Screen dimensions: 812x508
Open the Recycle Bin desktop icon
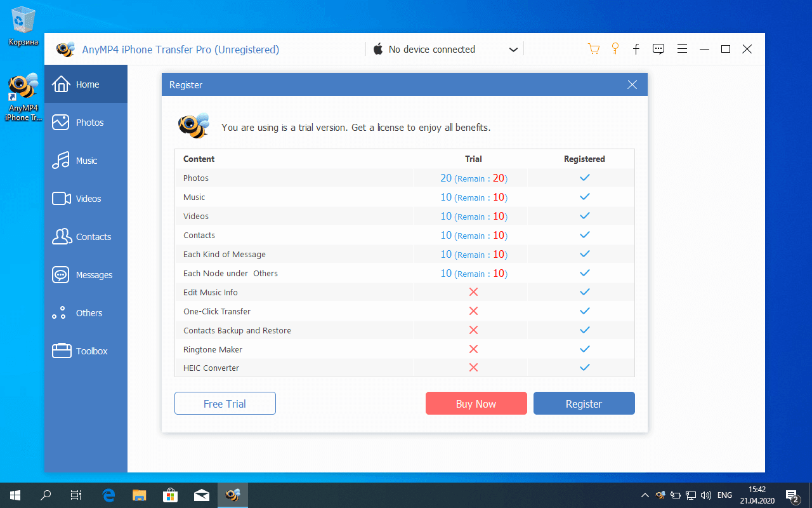[23, 26]
